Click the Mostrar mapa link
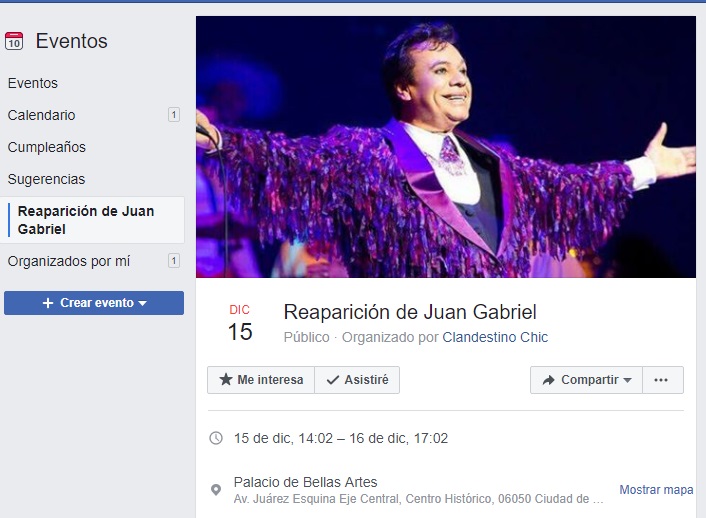This screenshot has width=706, height=518. coord(656,490)
